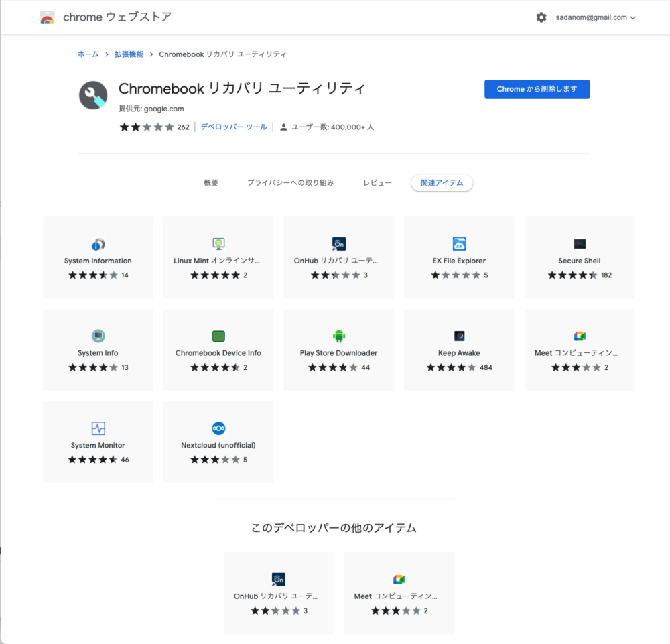Viewport: 670px width, 644px height.
Task: Click the このデベロッパーの他のアイテム heading
Action: 334,528
